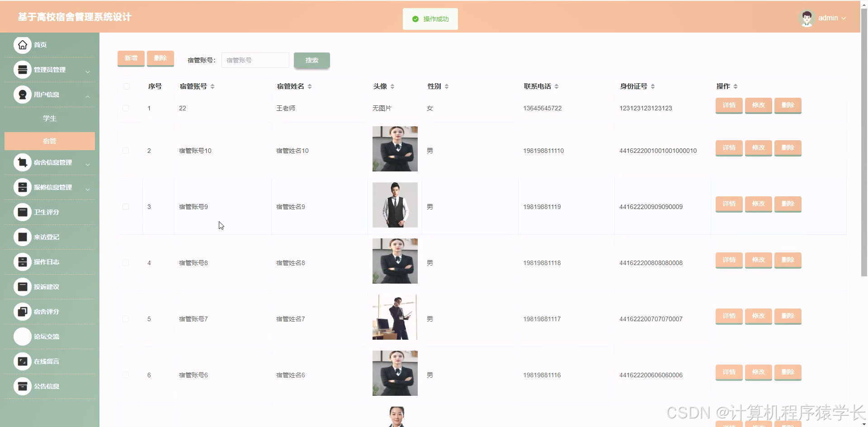Open 来访登记 visitor registration icon
The image size is (868, 427).
click(22, 237)
